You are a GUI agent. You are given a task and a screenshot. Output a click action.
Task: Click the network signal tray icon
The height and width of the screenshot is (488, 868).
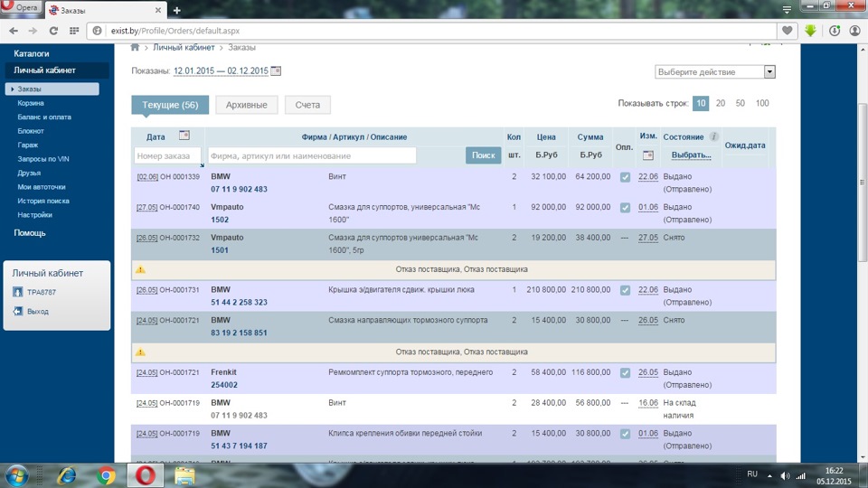click(x=801, y=476)
